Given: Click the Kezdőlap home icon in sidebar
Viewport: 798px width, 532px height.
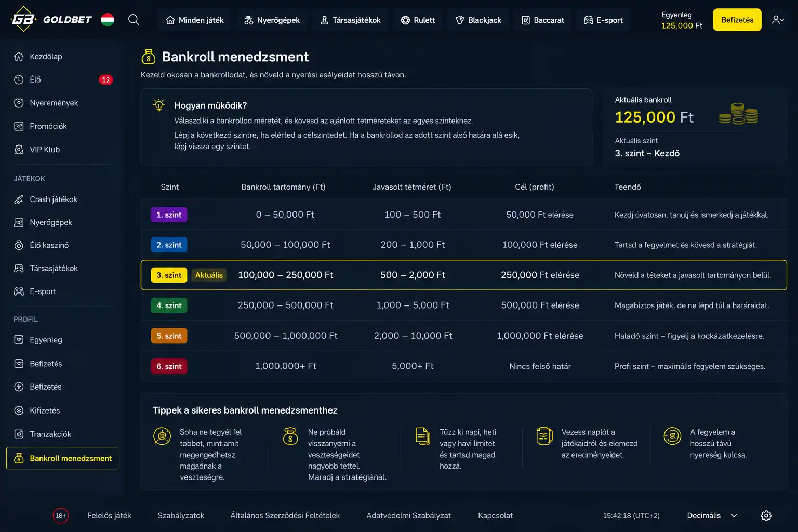Looking at the screenshot, I should 19,56.
